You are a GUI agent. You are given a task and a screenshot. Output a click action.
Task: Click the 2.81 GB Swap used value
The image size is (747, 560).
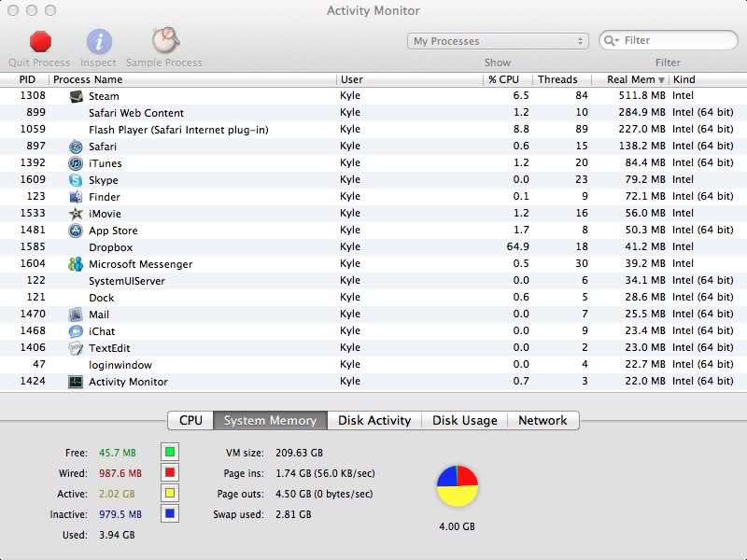[293, 515]
